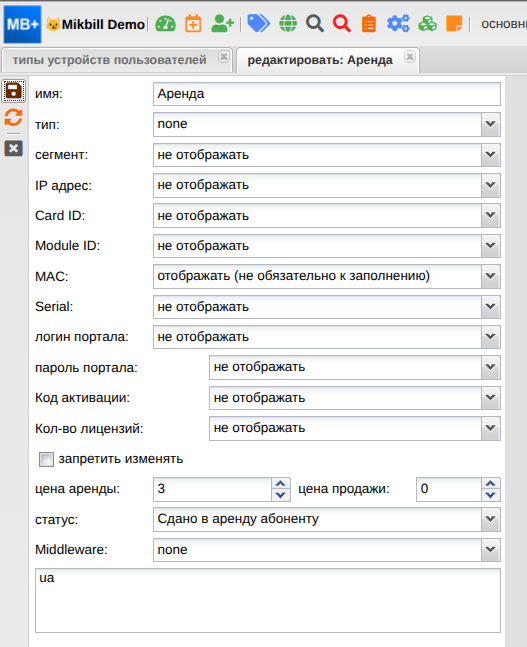Click the MB+ logo button

click(22, 24)
